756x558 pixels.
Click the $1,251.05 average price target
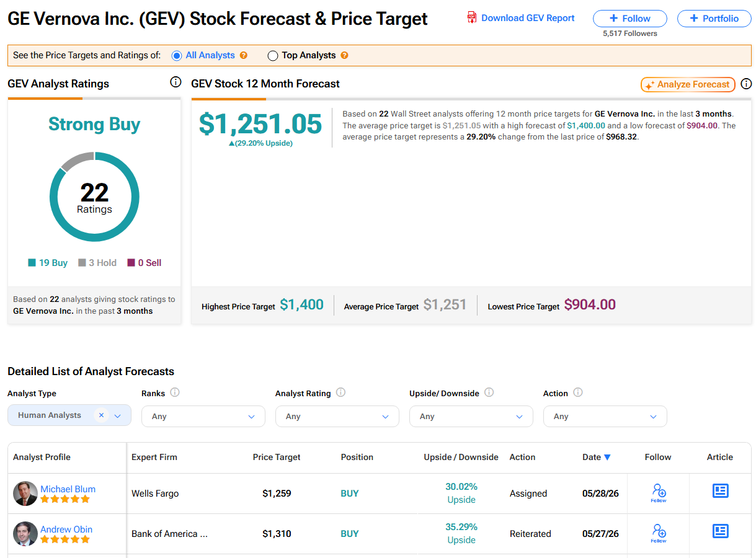[260, 124]
